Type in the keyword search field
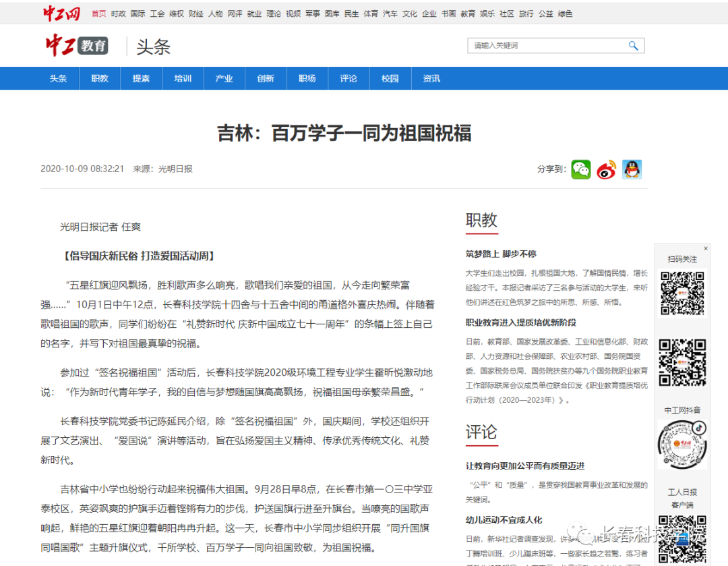Image resolution: width=728 pixels, height=566 pixels. (x=546, y=46)
